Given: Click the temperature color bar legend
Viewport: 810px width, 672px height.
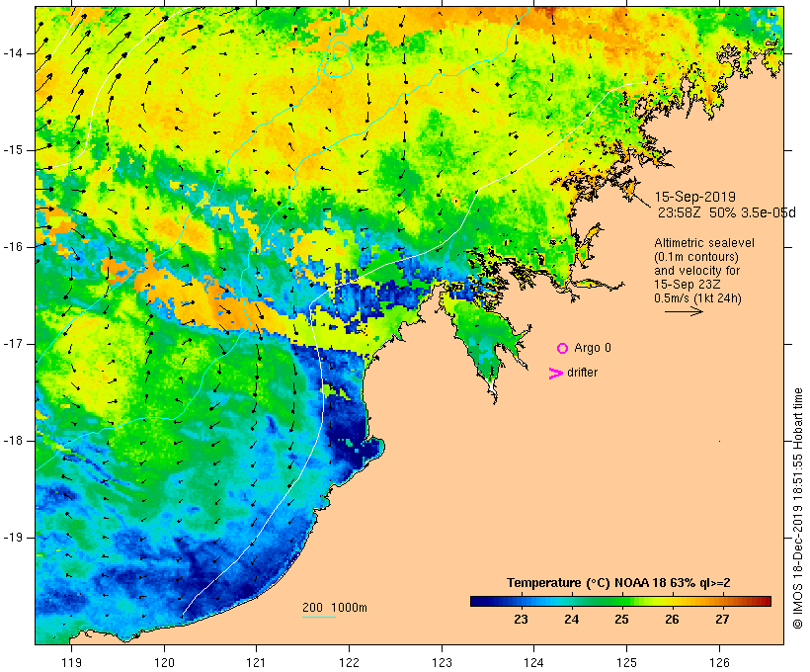Looking at the screenshot, I should (620, 601).
